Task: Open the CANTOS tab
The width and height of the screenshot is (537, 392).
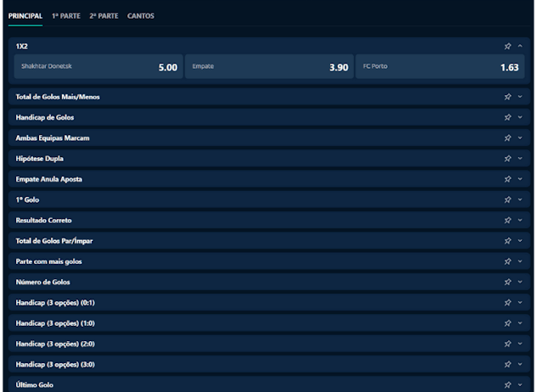Action: [x=141, y=15]
